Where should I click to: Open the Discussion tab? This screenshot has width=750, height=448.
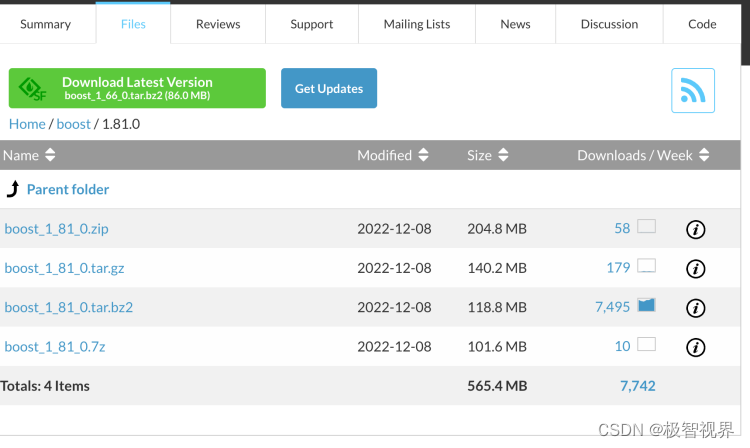pos(609,24)
